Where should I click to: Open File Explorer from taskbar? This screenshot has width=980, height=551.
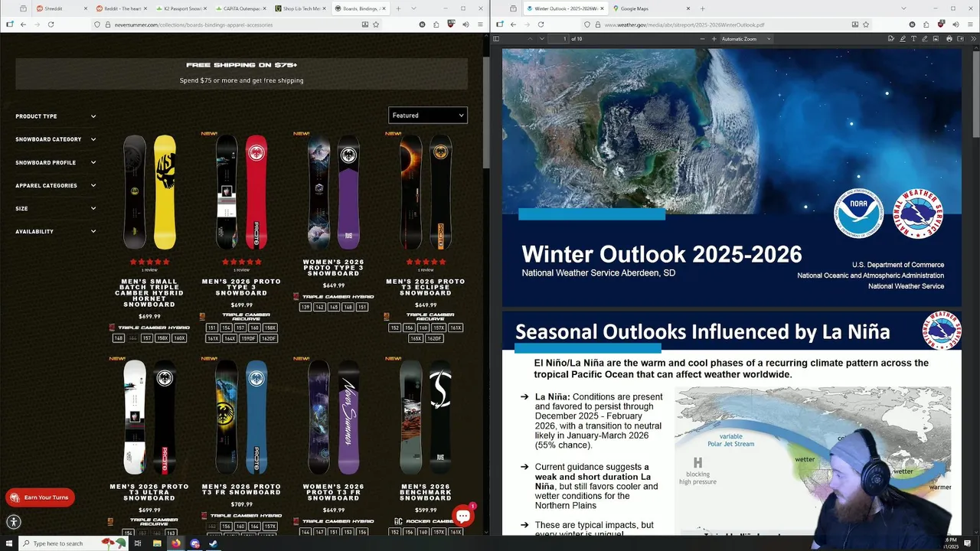(x=157, y=543)
